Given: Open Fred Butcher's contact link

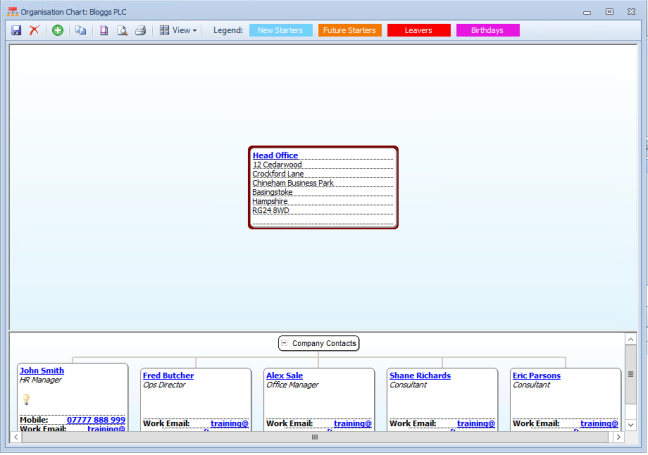Looking at the screenshot, I should point(168,376).
